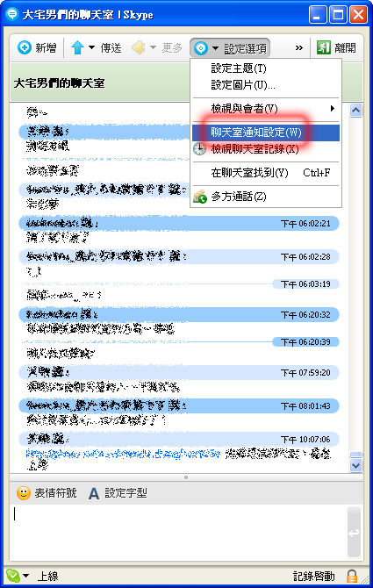Click timestamp 下午 06:20:32
This screenshot has height=588, width=373.
pos(305,315)
